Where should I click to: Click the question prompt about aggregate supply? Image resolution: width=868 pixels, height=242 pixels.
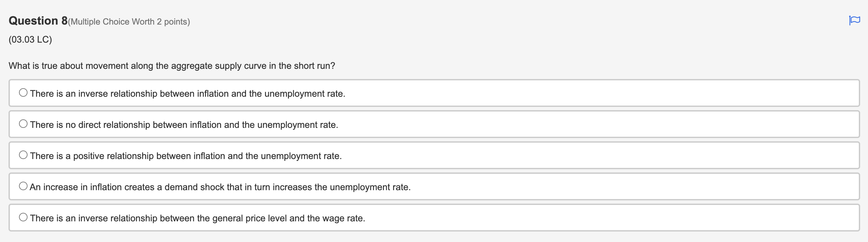pyautogui.click(x=171, y=66)
